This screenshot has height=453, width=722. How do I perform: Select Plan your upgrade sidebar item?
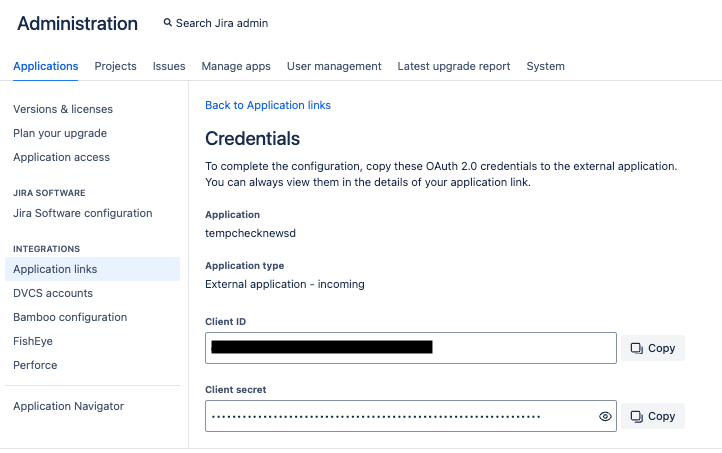pyautogui.click(x=60, y=133)
